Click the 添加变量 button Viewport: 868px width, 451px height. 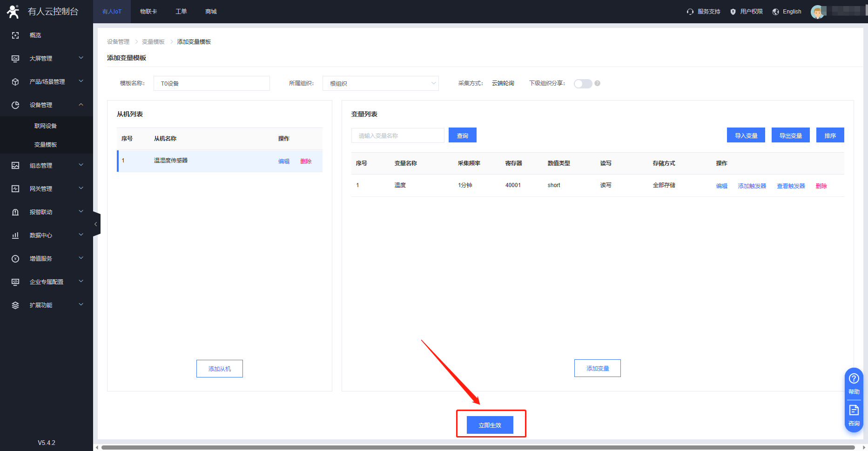(597, 368)
